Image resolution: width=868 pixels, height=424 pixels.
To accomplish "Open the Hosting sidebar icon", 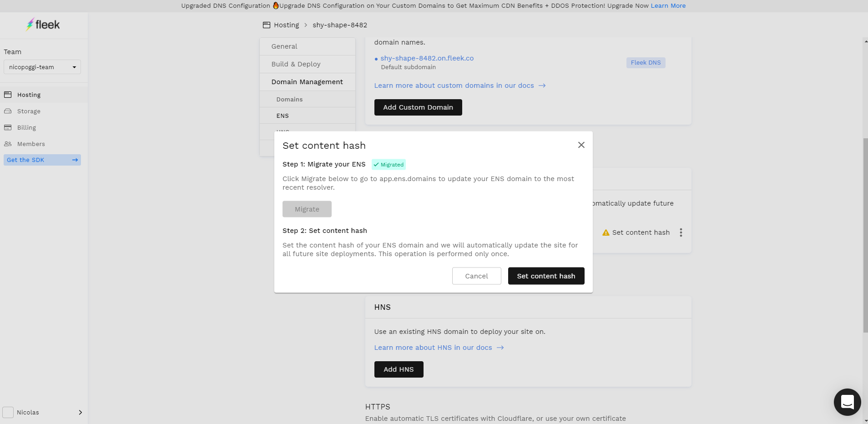I will click(x=8, y=95).
